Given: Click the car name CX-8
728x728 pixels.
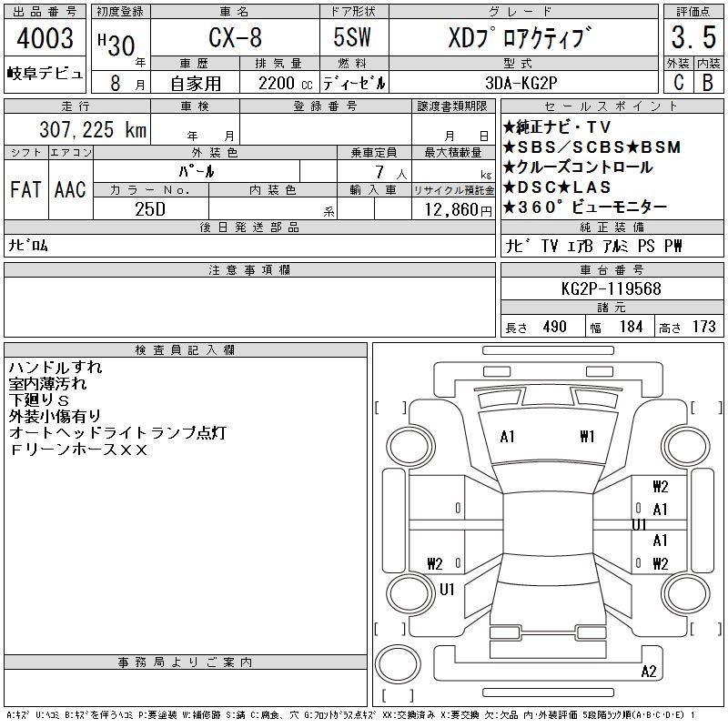Looking at the screenshot, I should (x=233, y=38).
